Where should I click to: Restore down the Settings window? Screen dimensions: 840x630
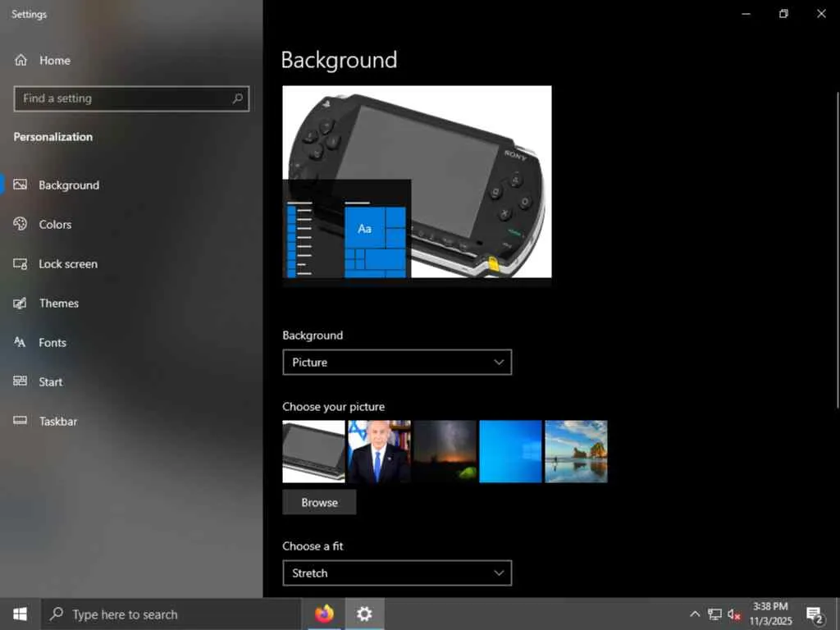click(x=783, y=14)
